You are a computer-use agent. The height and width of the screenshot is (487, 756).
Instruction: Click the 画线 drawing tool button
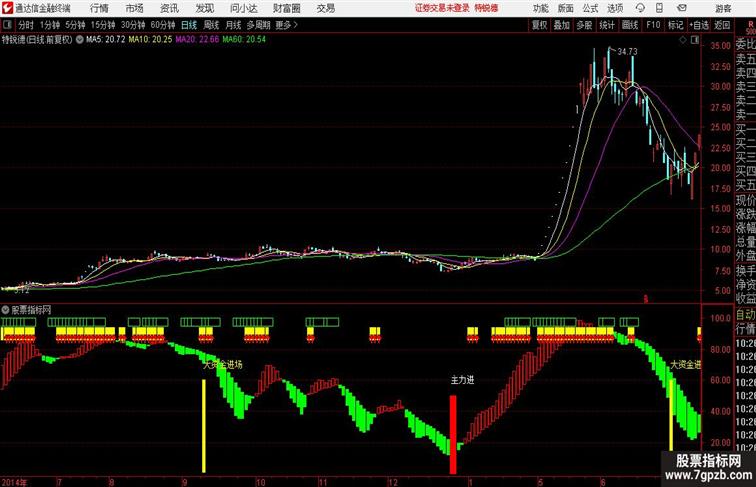pos(630,25)
